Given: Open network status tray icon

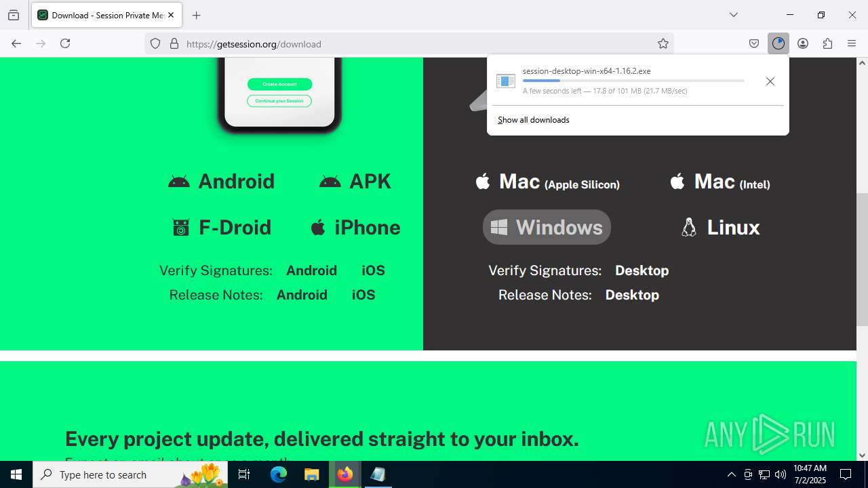Looking at the screenshot, I should tap(764, 474).
